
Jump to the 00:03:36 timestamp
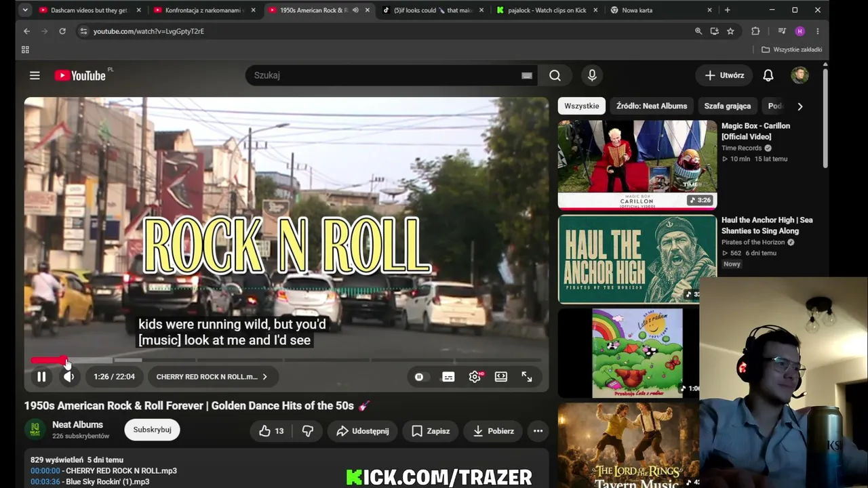[x=45, y=482]
